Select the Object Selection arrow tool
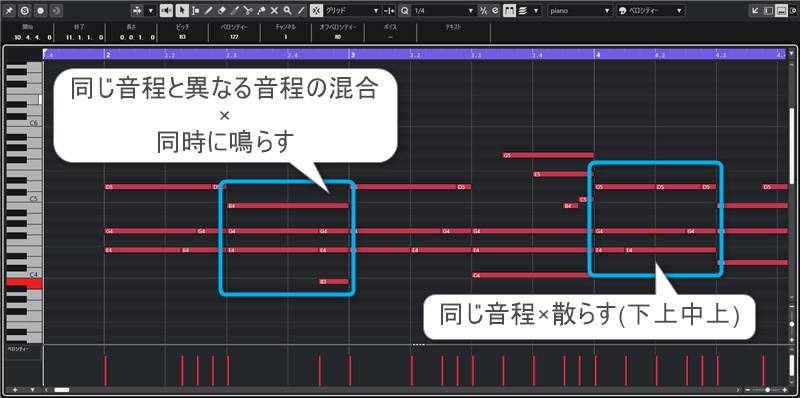800x398 pixels. [x=182, y=10]
